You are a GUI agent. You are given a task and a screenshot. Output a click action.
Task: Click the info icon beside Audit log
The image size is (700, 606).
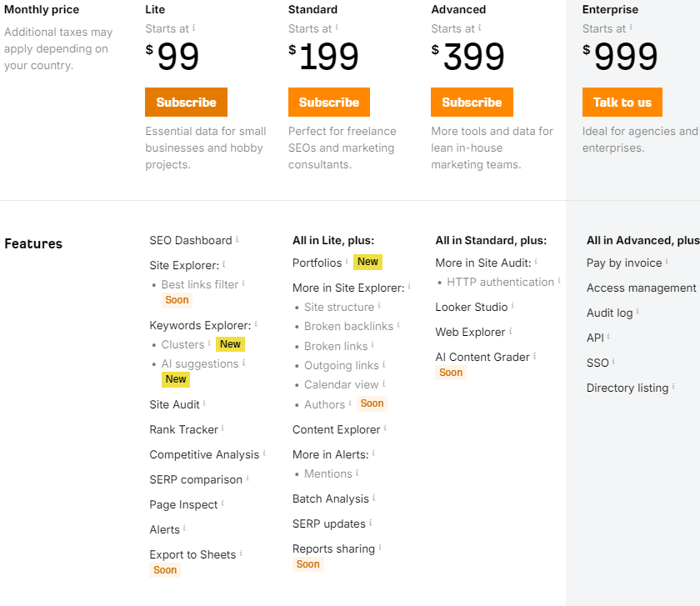tap(637, 312)
